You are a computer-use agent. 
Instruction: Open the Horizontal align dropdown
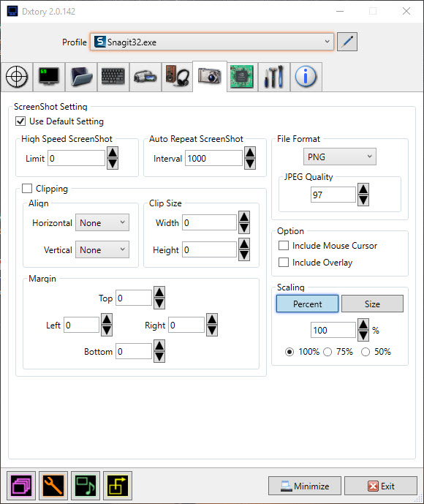pyautogui.click(x=102, y=222)
